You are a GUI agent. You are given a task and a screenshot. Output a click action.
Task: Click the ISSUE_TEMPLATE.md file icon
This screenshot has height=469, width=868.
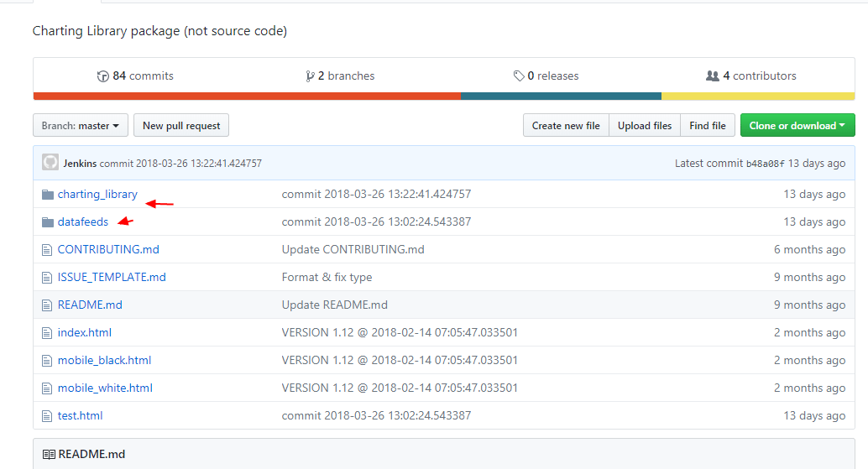tap(47, 278)
